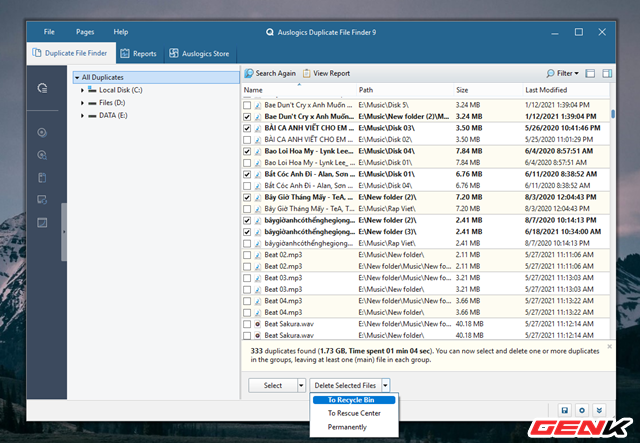Open the Help menu
Screen dimensions: 640x443
[x=121, y=32]
